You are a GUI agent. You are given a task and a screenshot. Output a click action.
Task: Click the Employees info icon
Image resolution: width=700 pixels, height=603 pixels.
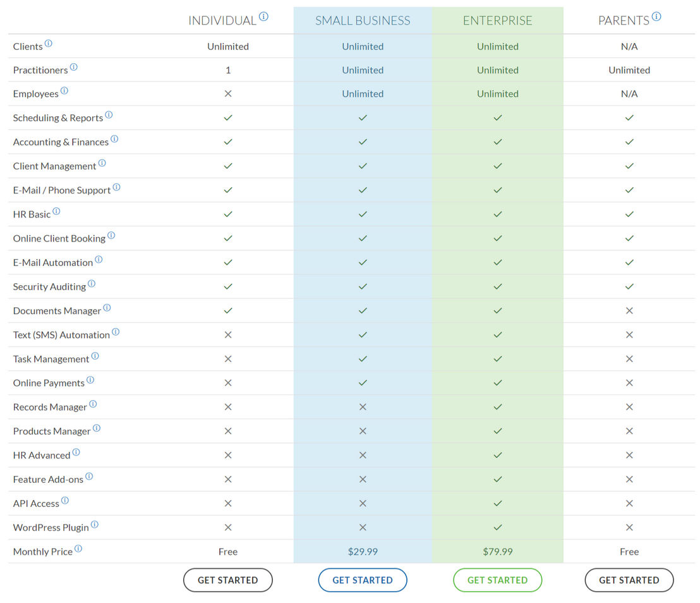[x=64, y=90]
